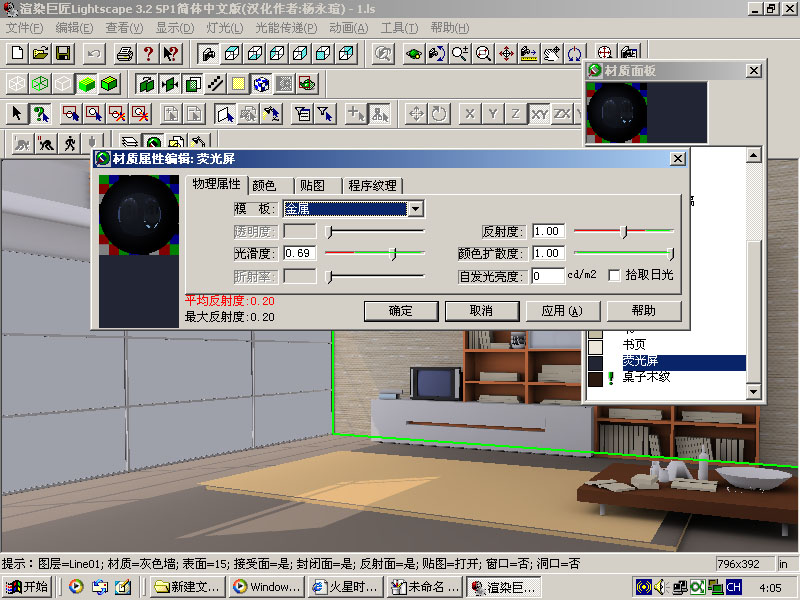Click the Materials table green circle icon
This screenshot has height=600, width=800.
153,143
